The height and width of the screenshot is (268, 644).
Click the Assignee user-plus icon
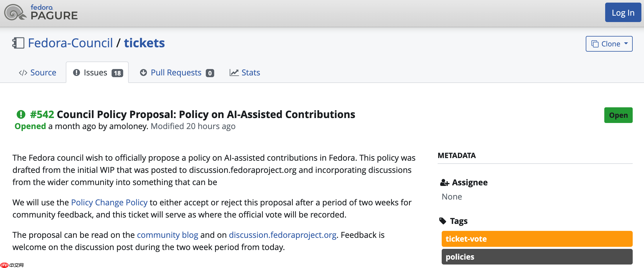445,183
